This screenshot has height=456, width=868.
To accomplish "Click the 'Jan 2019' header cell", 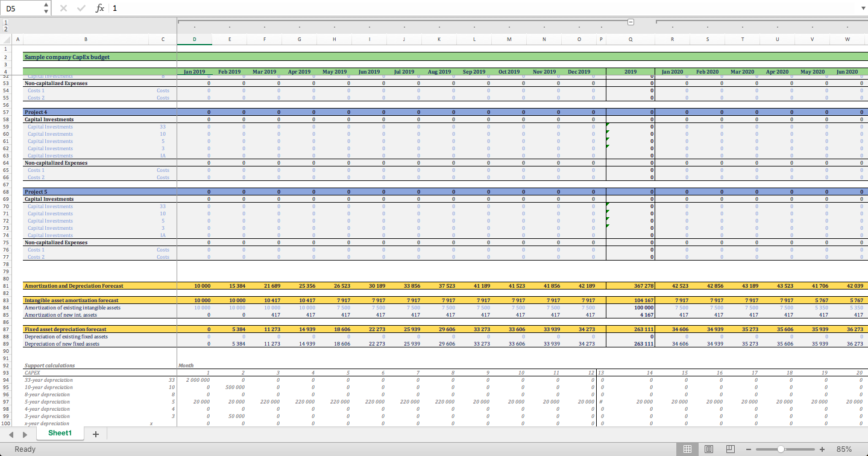I will point(194,71).
